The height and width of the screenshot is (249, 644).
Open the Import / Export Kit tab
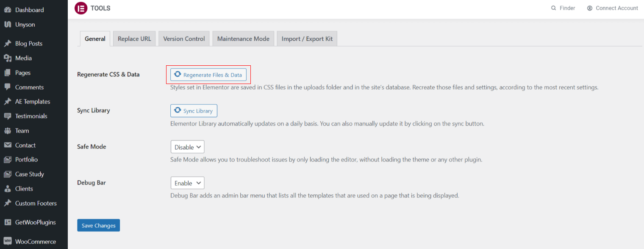point(307,39)
